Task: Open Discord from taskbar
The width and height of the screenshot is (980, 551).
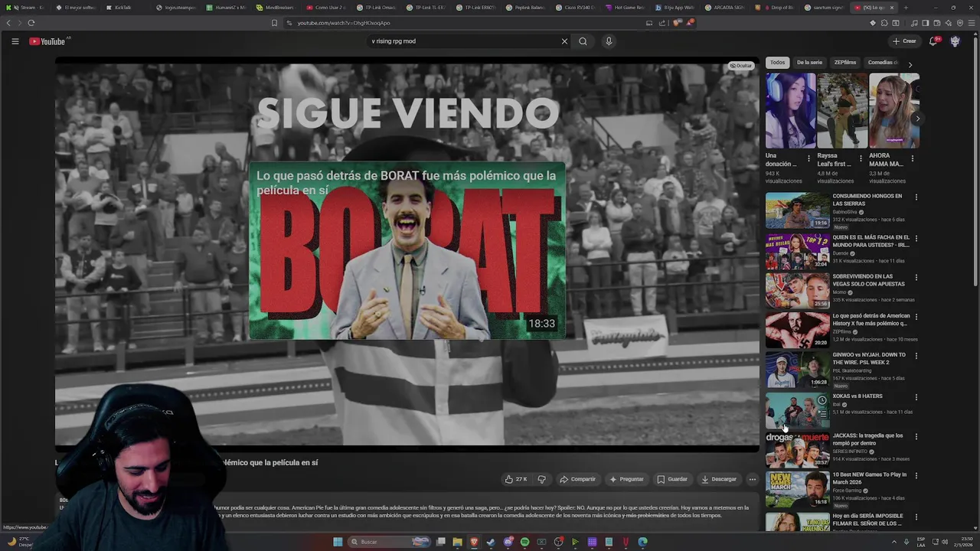Action: (508, 542)
